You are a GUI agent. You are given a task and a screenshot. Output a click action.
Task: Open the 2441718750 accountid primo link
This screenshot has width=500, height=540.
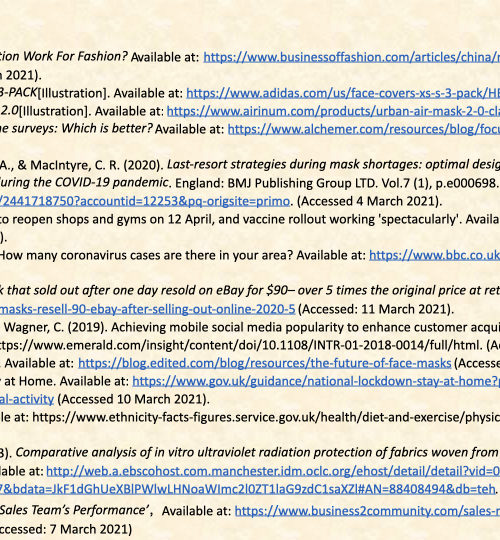click(x=145, y=201)
